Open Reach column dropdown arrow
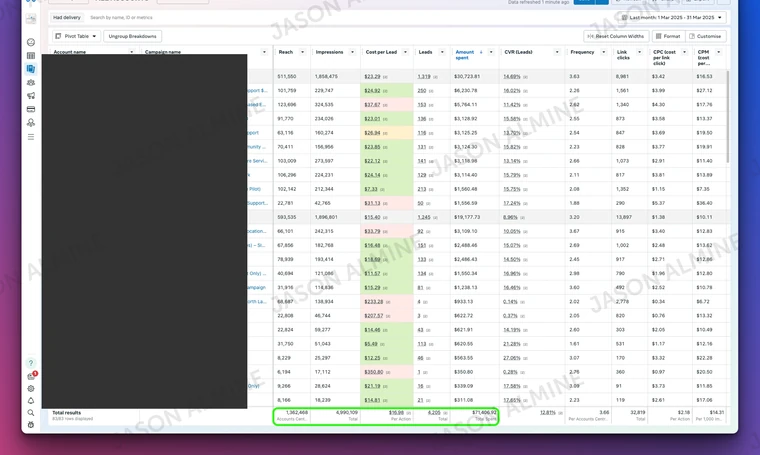 (302, 52)
